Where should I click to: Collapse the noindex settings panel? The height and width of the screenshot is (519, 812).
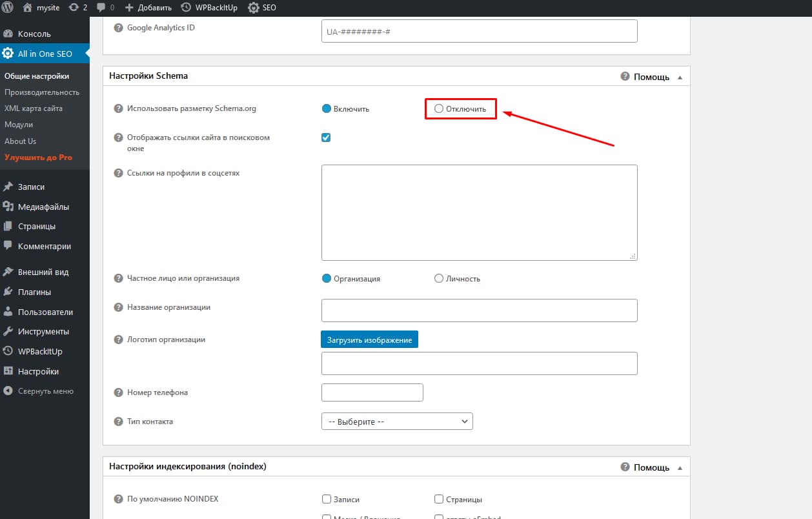(x=679, y=466)
